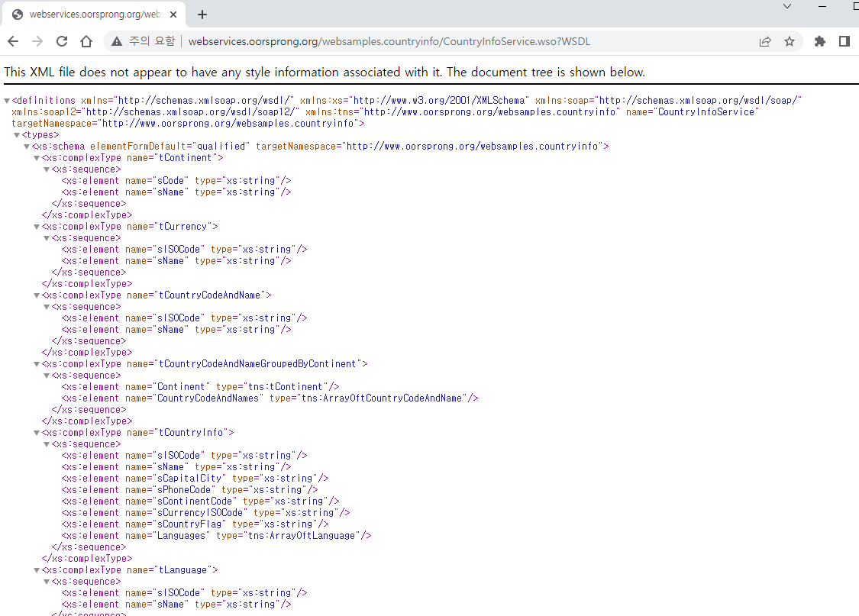The height and width of the screenshot is (616, 859).
Task: Select the webservices.oorsprong.org tab
Action: [94, 15]
